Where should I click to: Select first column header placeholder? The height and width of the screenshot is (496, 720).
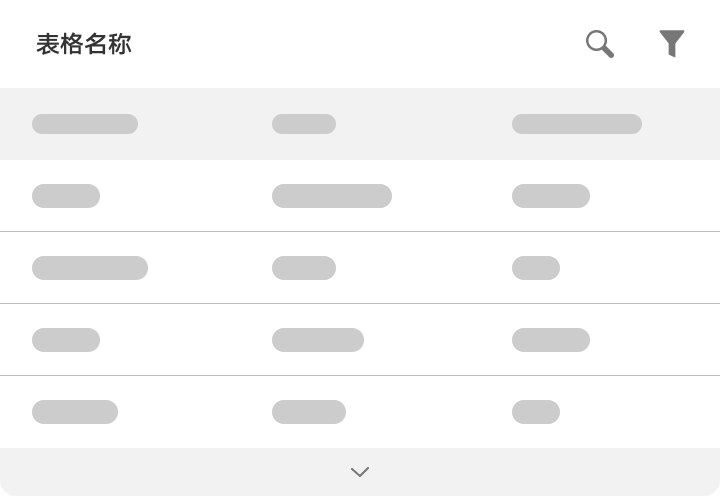tap(85, 124)
